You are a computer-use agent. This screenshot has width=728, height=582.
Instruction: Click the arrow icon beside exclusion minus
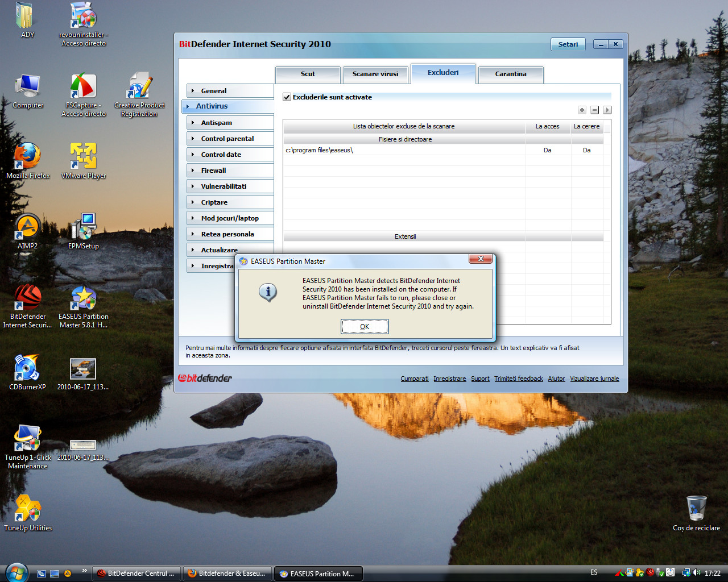point(607,110)
